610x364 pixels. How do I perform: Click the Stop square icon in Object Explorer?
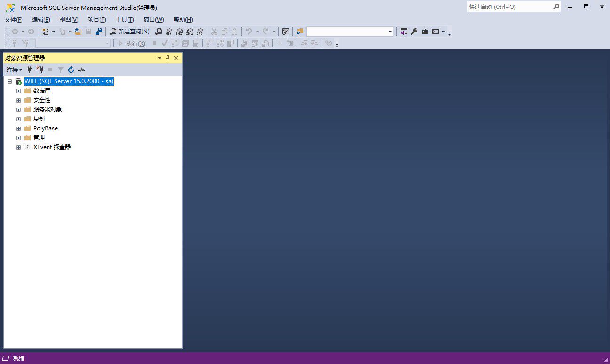click(50, 70)
